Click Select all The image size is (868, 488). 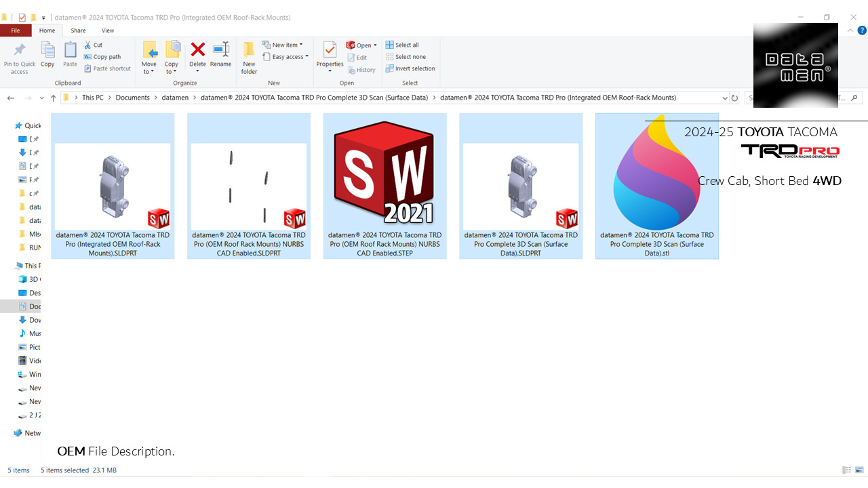point(402,45)
